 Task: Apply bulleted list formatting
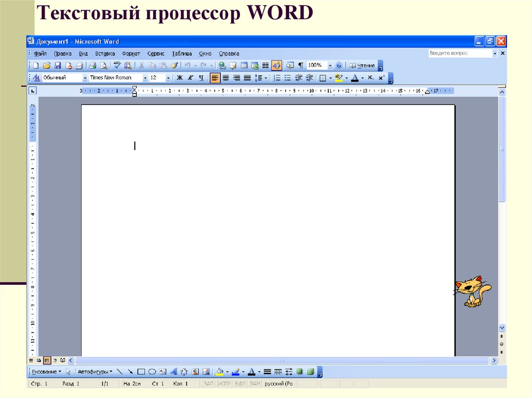click(288, 78)
